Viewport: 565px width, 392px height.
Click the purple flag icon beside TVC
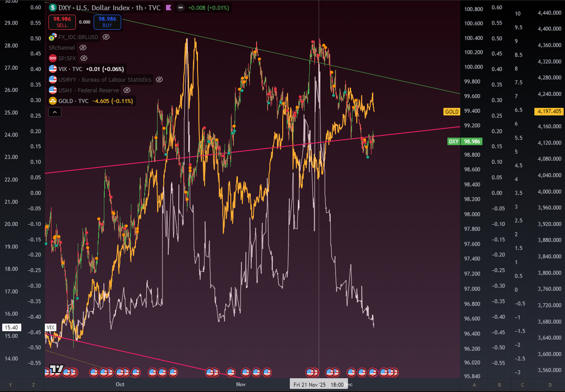pos(168,8)
